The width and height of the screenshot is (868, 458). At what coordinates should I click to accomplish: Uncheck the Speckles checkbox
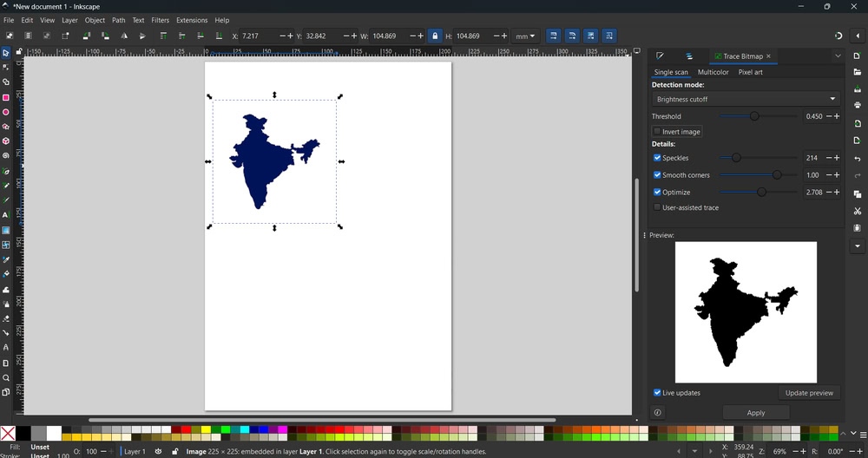tap(657, 158)
